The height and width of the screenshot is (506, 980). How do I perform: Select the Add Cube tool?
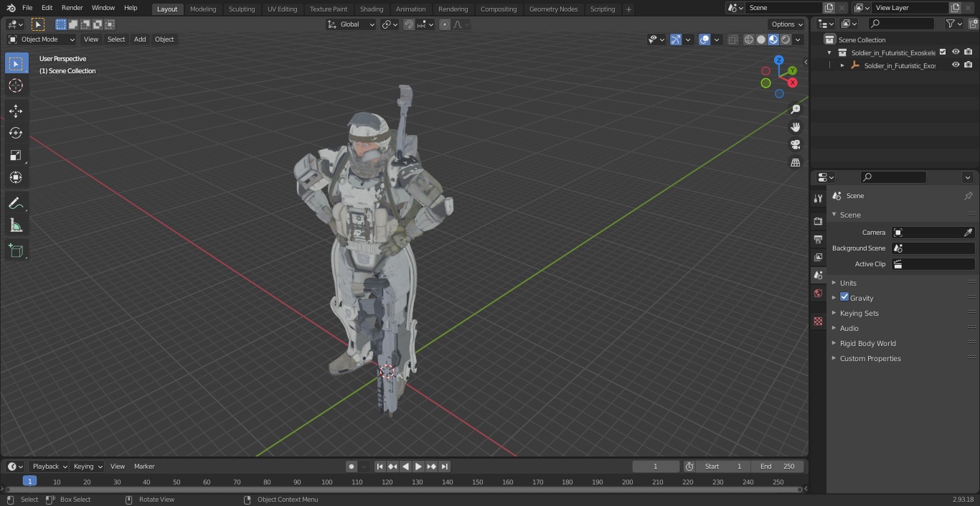(16, 250)
